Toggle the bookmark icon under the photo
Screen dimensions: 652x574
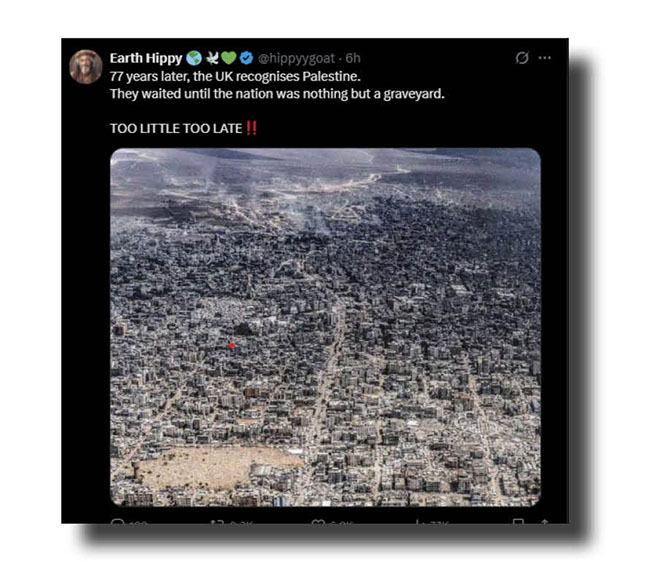518,521
